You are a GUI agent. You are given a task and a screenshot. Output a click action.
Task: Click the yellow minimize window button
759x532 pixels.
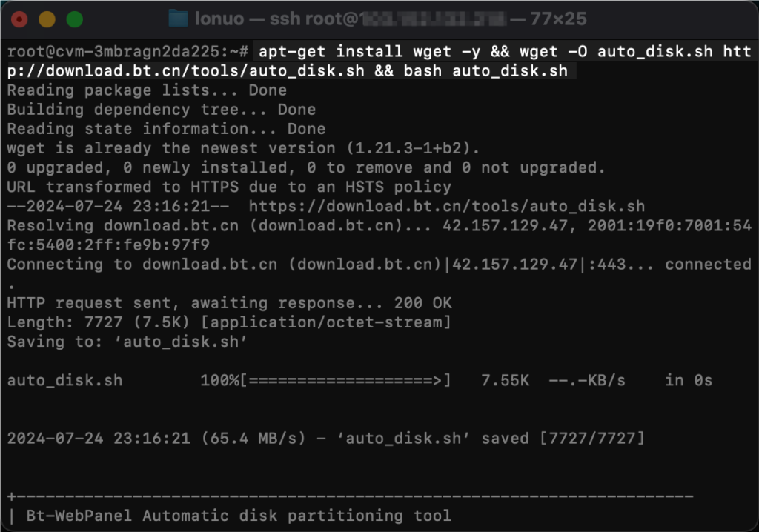click(47, 19)
